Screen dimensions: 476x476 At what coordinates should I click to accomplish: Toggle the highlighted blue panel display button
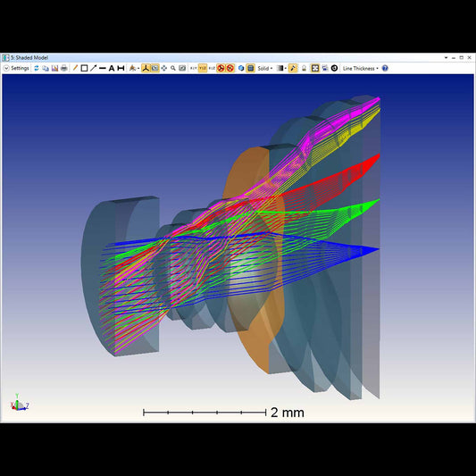[x=250, y=68]
